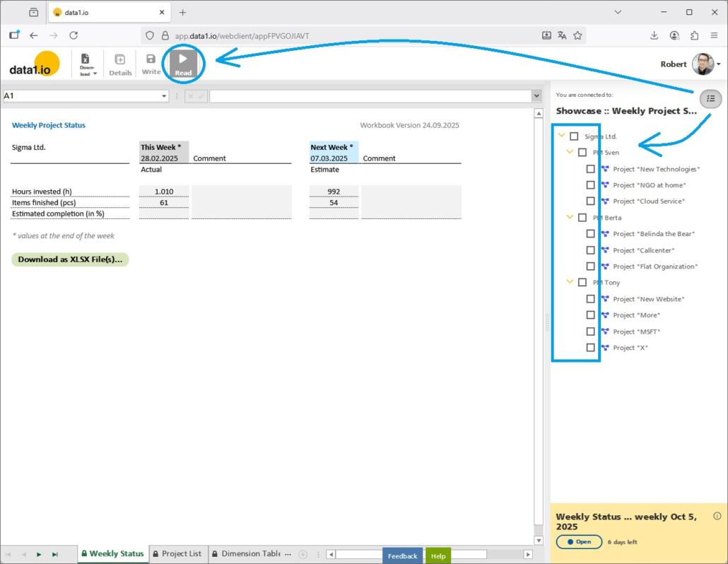Select the checkbox for Project "MSFT"
This screenshot has width=728, height=564.
coord(591,331)
